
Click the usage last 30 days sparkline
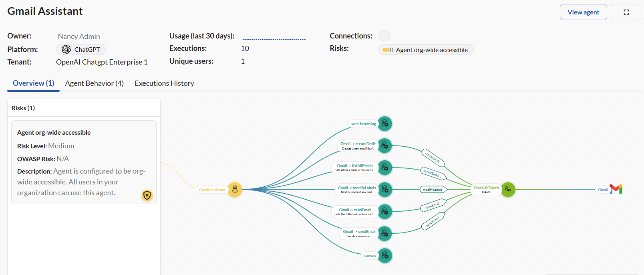(274, 39)
